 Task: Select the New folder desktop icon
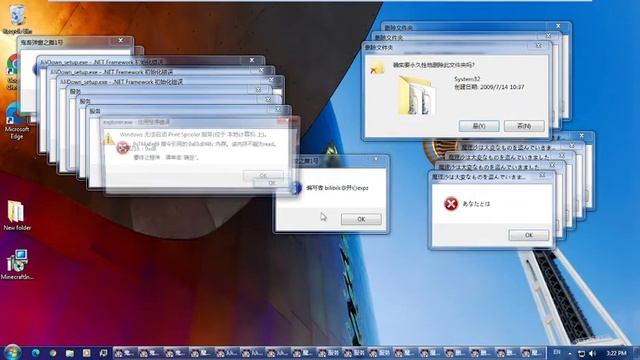[x=17, y=216]
